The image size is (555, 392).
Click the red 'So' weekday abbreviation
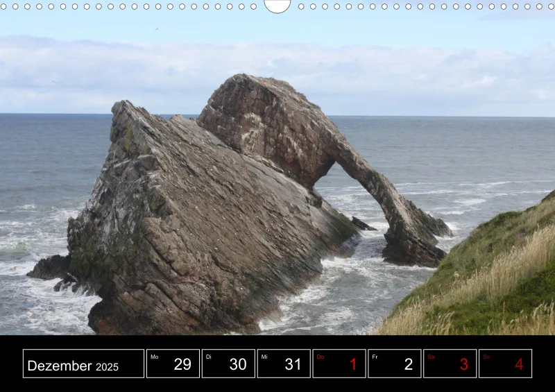coord(486,357)
